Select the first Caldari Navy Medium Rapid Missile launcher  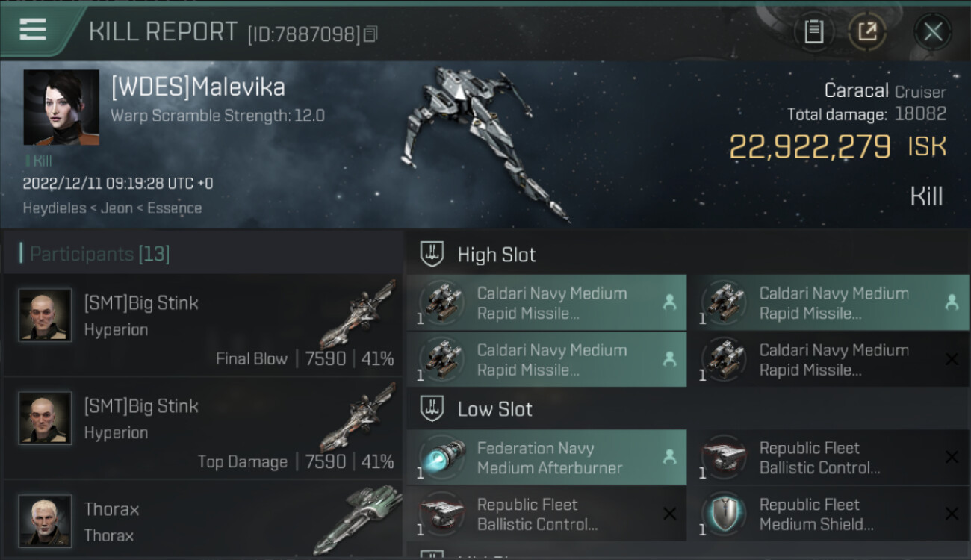click(x=547, y=302)
